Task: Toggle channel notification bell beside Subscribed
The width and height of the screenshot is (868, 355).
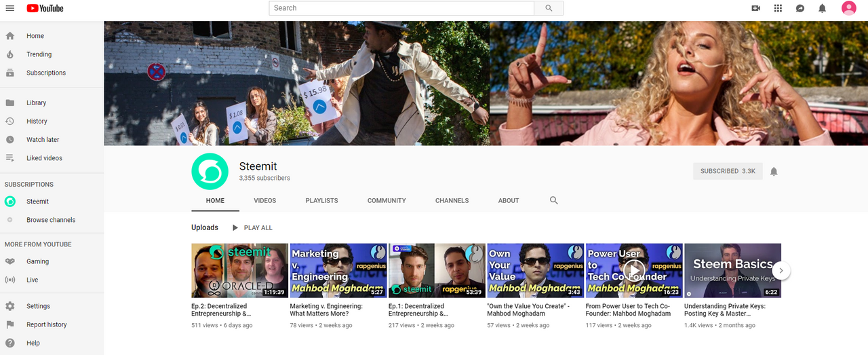Action: [x=774, y=171]
